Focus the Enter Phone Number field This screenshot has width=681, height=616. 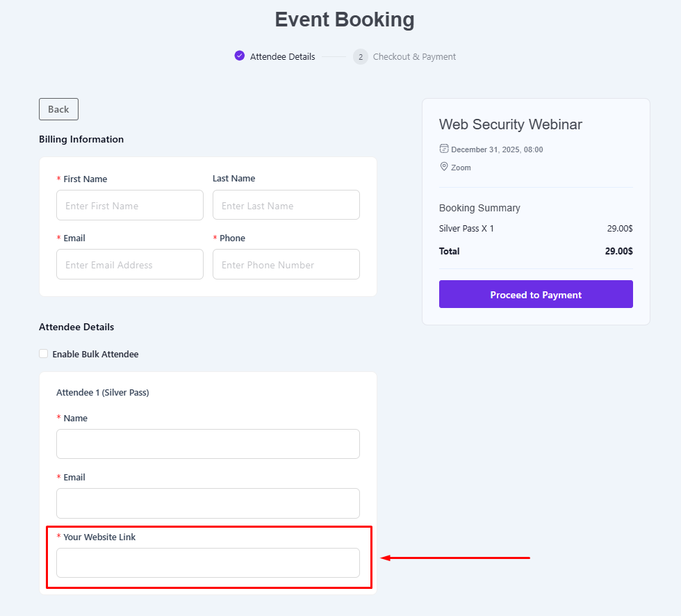[286, 265]
